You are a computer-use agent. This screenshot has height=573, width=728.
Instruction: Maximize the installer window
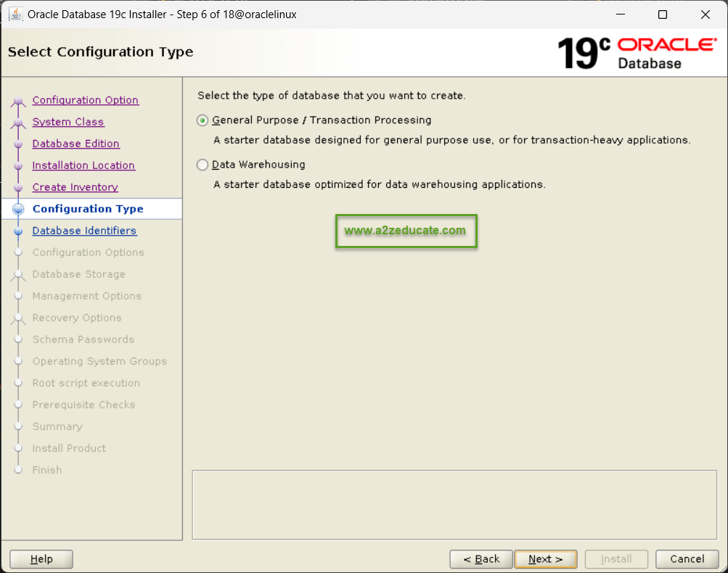pos(662,15)
